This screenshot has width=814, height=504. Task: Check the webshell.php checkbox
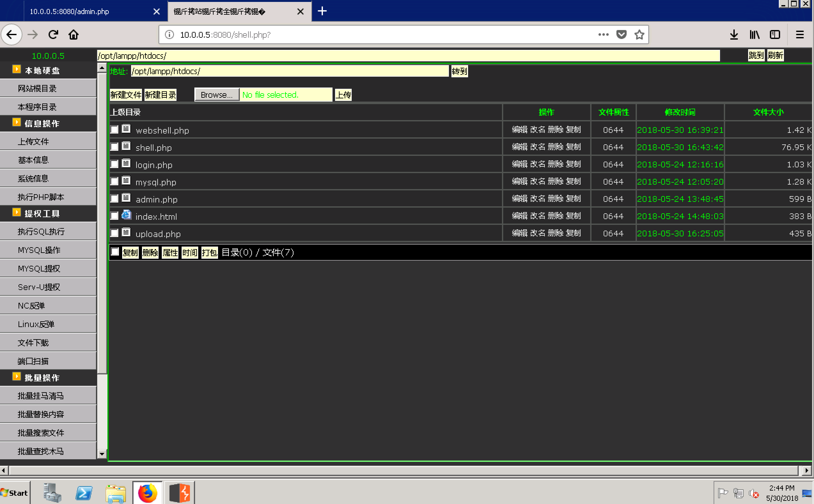[114, 130]
